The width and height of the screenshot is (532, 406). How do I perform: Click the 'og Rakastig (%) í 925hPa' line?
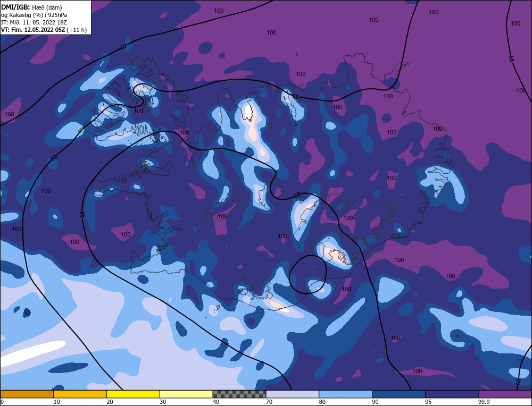coord(34,15)
